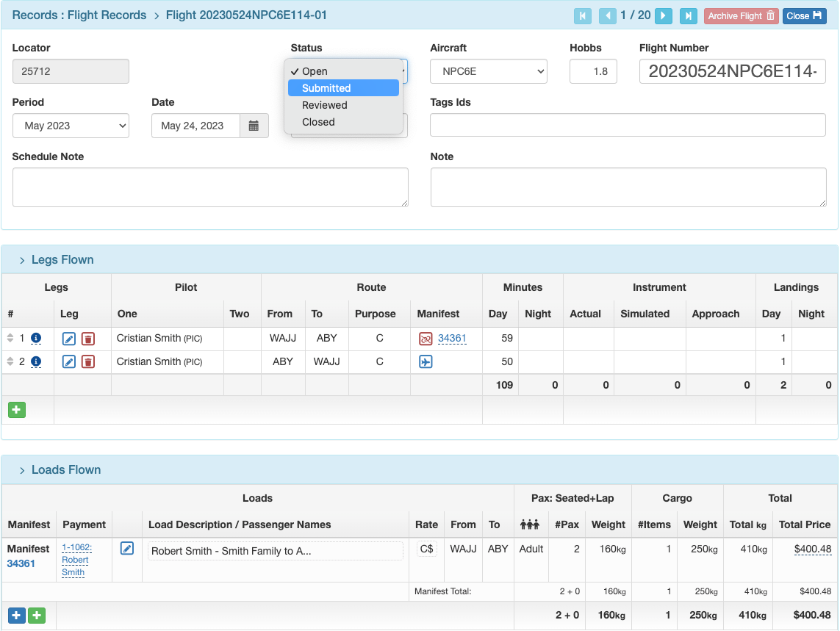The width and height of the screenshot is (840, 631).
Task: Jump to the last flight record
Action: tap(688, 15)
